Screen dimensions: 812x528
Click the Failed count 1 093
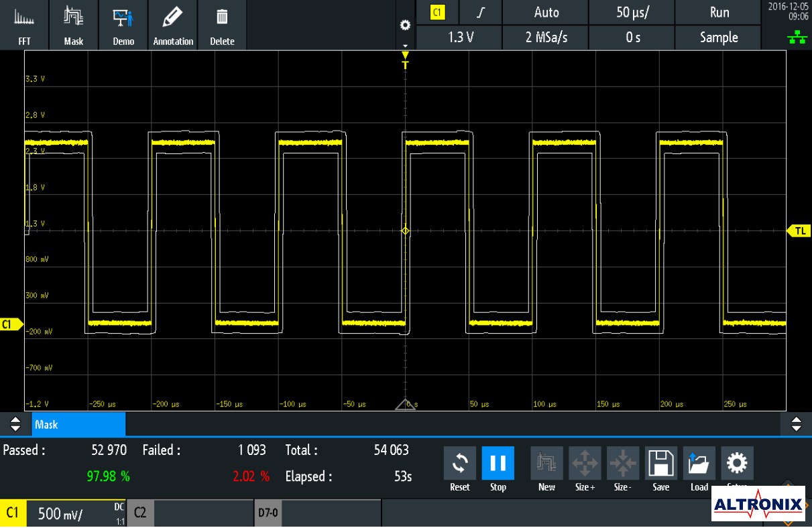coord(252,450)
